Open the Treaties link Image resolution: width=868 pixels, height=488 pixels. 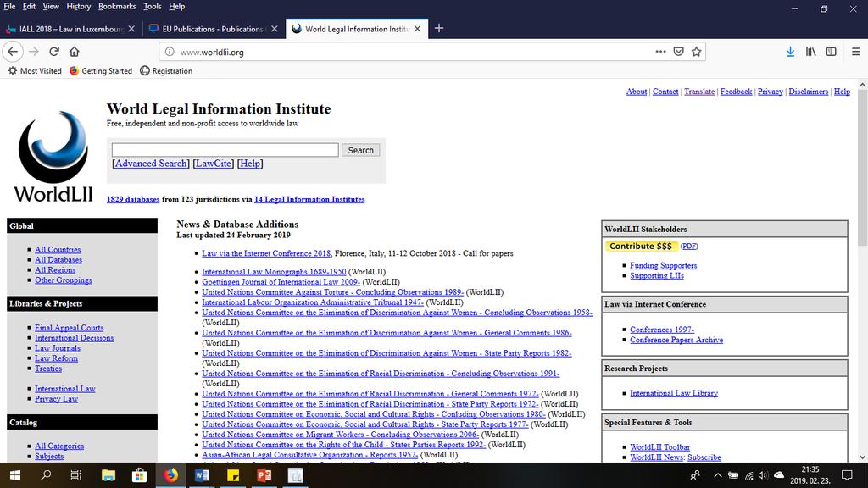coord(48,369)
